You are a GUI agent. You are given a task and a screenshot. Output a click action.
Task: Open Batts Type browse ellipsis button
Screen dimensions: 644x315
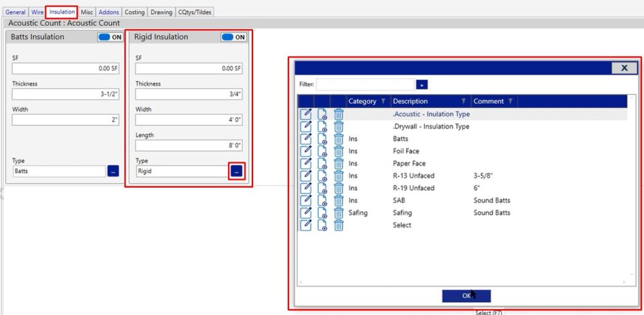click(113, 171)
